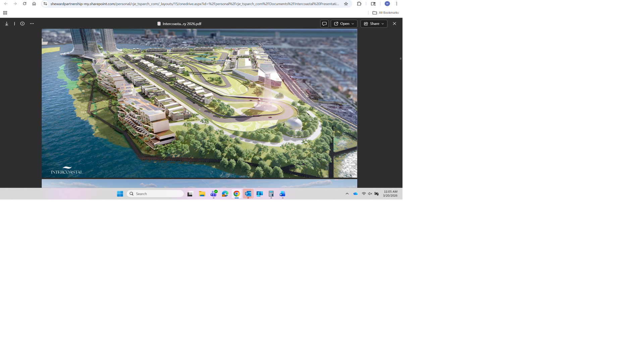Download the PDF using the download icon
The image size is (644, 338).
pyautogui.click(x=7, y=24)
